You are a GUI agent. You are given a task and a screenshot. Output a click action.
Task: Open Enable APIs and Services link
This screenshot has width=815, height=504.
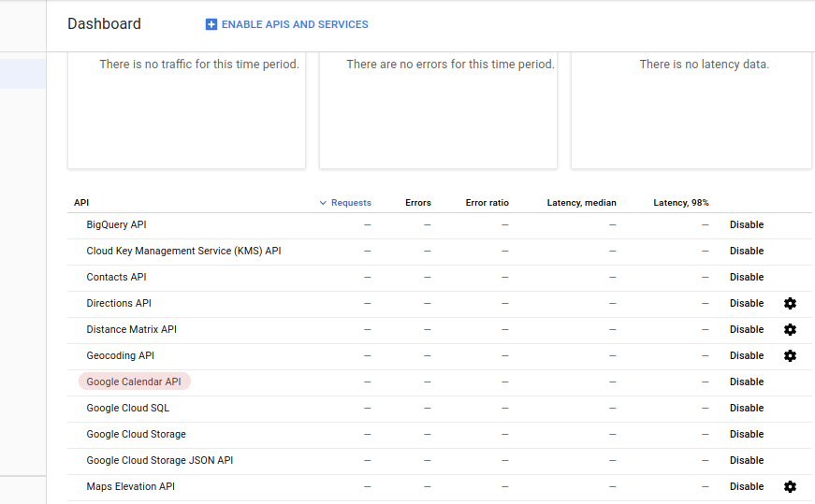click(x=287, y=24)
